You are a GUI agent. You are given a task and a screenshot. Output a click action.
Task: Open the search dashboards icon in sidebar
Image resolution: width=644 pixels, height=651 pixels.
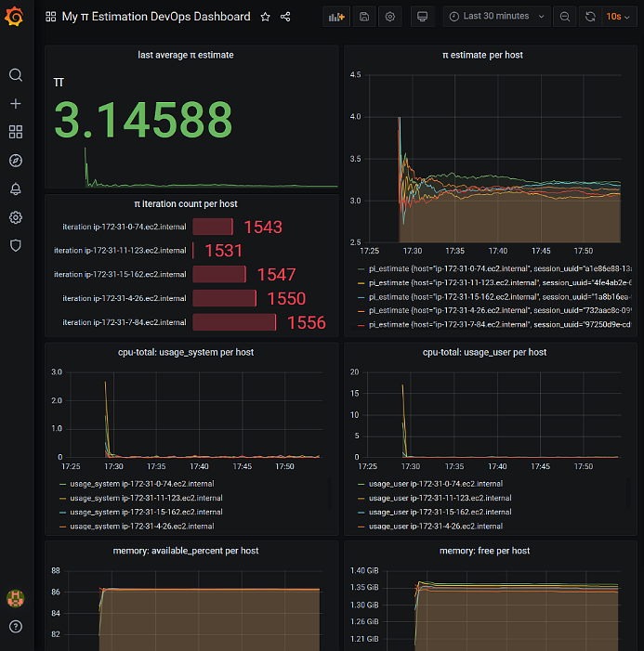point(15,75)
